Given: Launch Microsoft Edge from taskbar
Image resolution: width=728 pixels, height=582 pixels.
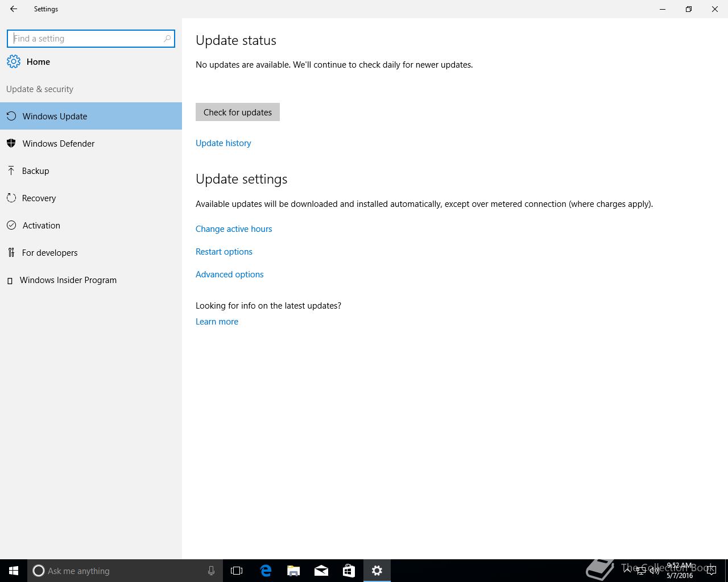Looking at the screenshot, I should coord(266,571).
